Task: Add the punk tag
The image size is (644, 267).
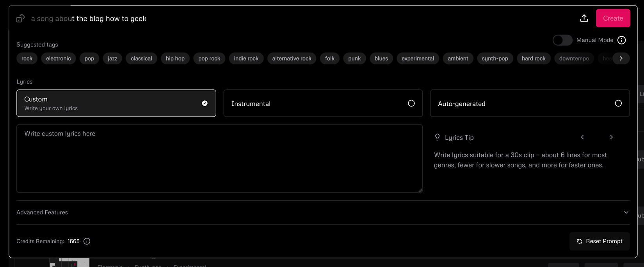Action: click(354, 59)
